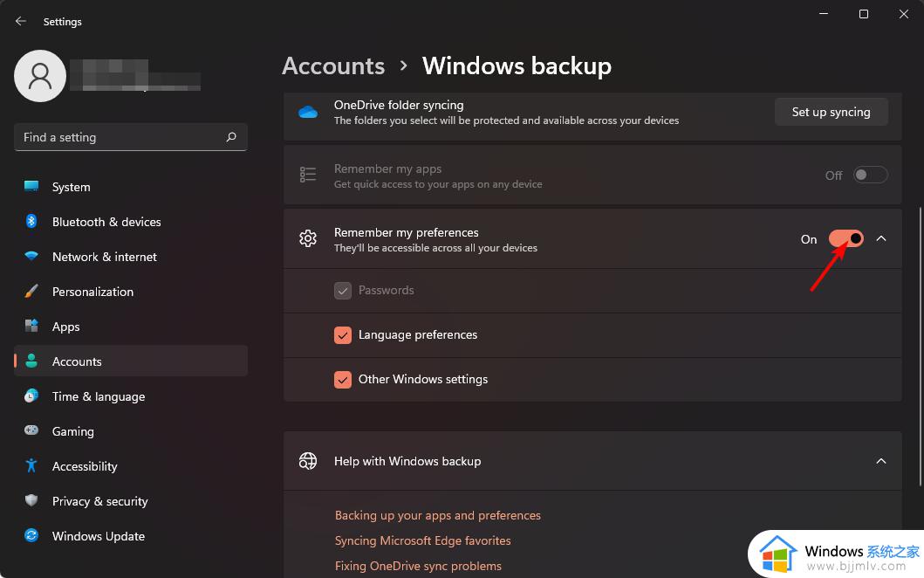Collapse Help with Windows backup section
Image resolution: width=924 pixels, height=578 pixels.
881,461
